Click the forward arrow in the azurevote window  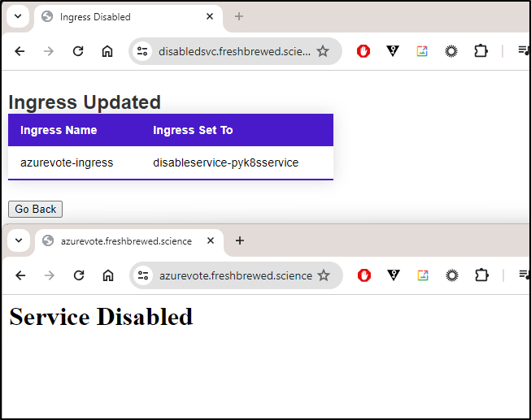(x=50, y=275)
